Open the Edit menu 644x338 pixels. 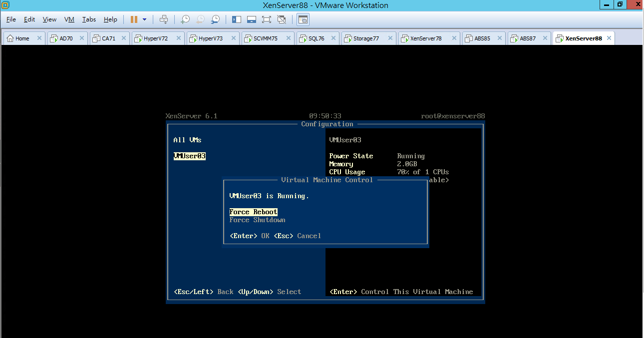pos(29,19)
